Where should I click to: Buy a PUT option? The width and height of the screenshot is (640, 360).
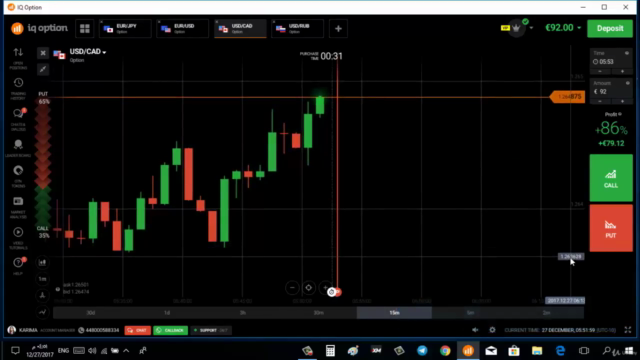[x=611, y=228]
